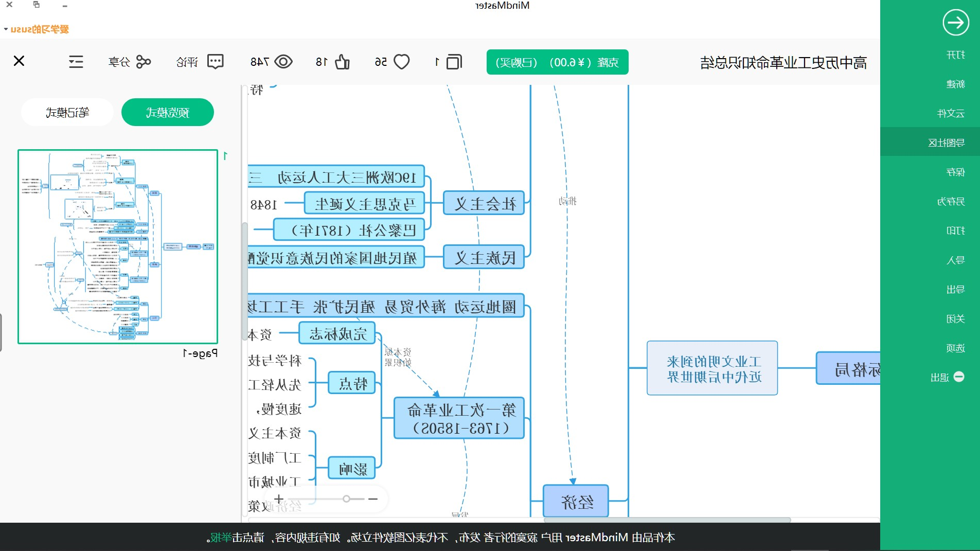Click the green 克隆 (¥6.00) purchase button
Viewport: 980px width, 551px height.
coord(557,62)
